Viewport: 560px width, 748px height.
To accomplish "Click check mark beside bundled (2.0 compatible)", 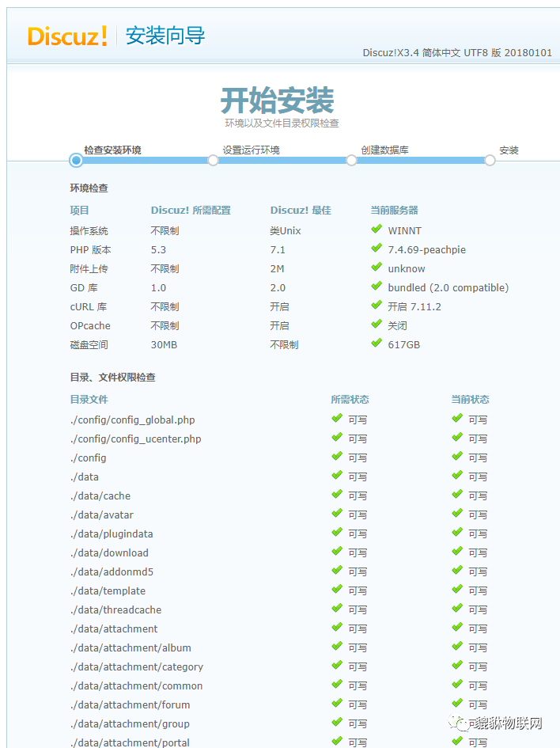I will coord(376,287).
